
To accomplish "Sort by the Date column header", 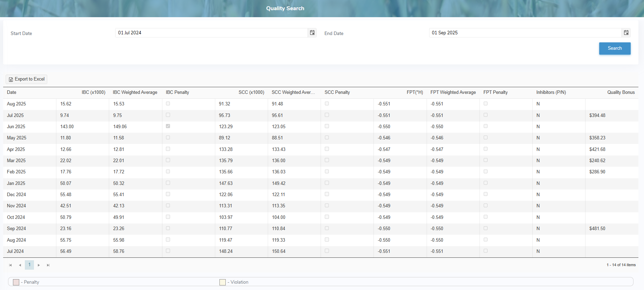I will point(12,92).
